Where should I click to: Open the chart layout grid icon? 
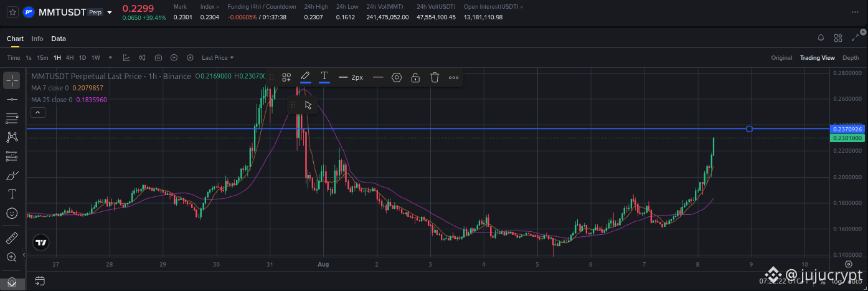pyautogui.click(x=838, y=38)
